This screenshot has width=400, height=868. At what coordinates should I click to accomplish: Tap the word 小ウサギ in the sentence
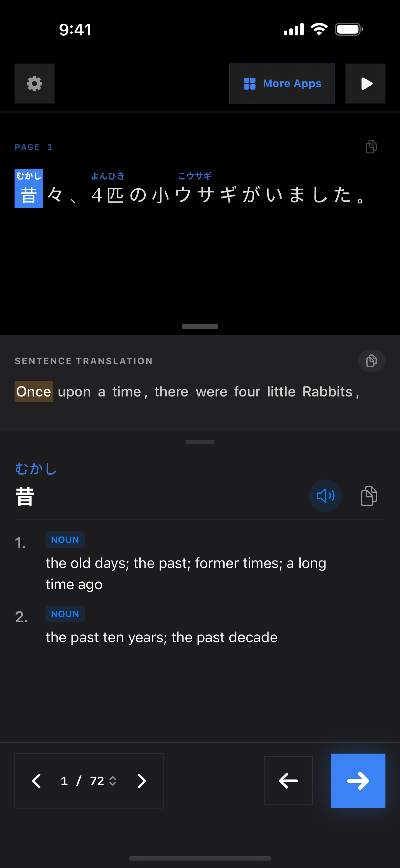195,194
